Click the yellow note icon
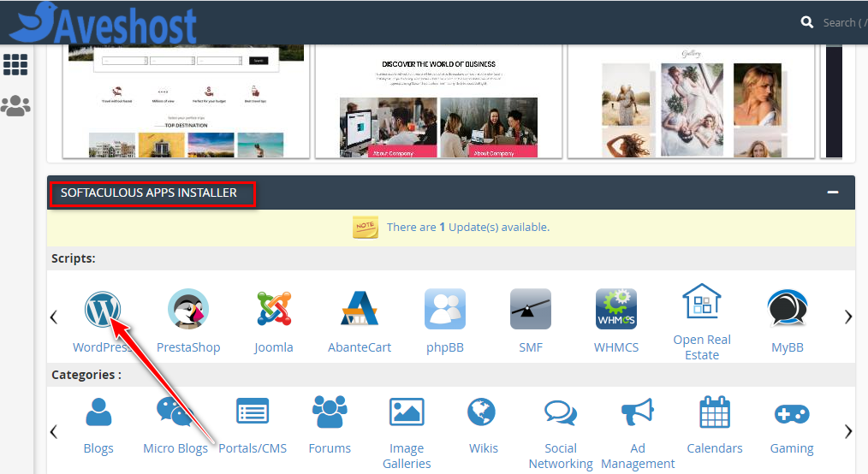Image resolution: width=868 pixels, height=474 pixels. tap(366, 227)
